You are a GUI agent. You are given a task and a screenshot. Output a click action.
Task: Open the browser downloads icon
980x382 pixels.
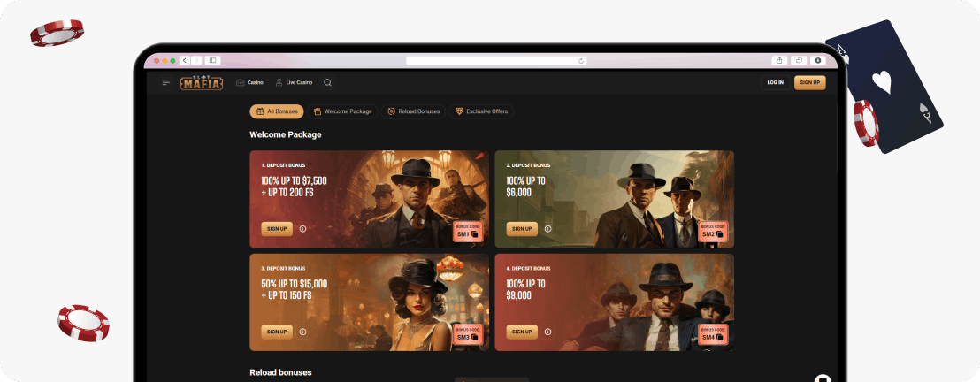pyautogui.click(x=818, y=61)
